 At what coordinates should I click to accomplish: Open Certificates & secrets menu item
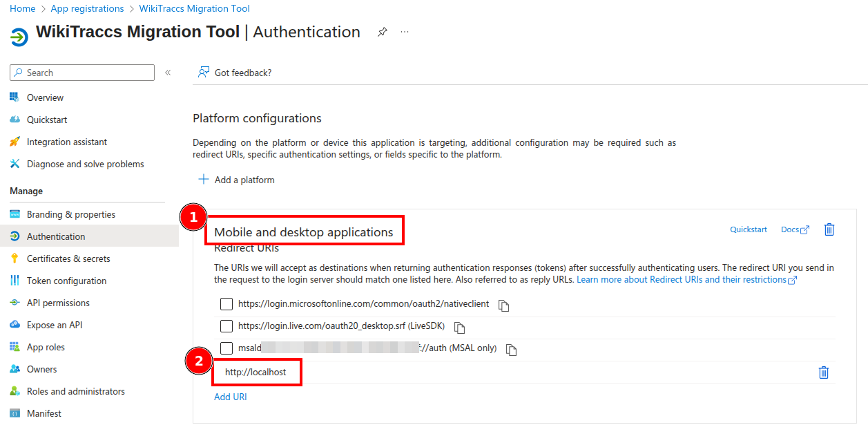pos(68,258)
